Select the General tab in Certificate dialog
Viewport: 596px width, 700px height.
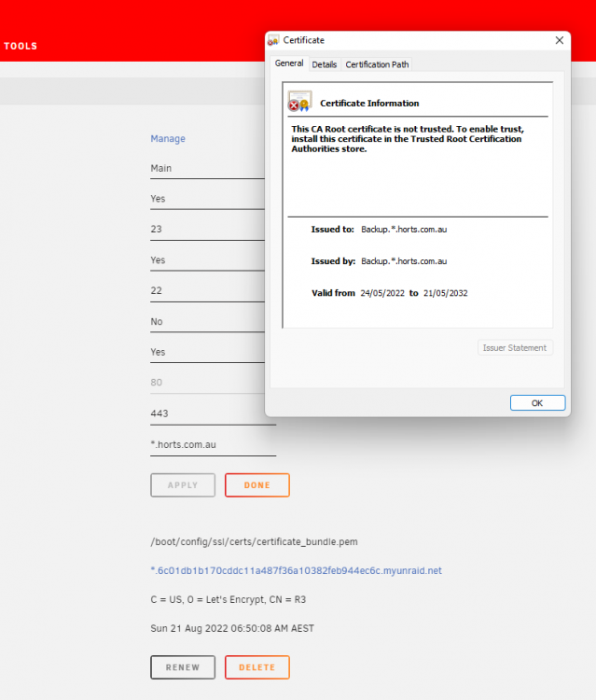point(289,63)
